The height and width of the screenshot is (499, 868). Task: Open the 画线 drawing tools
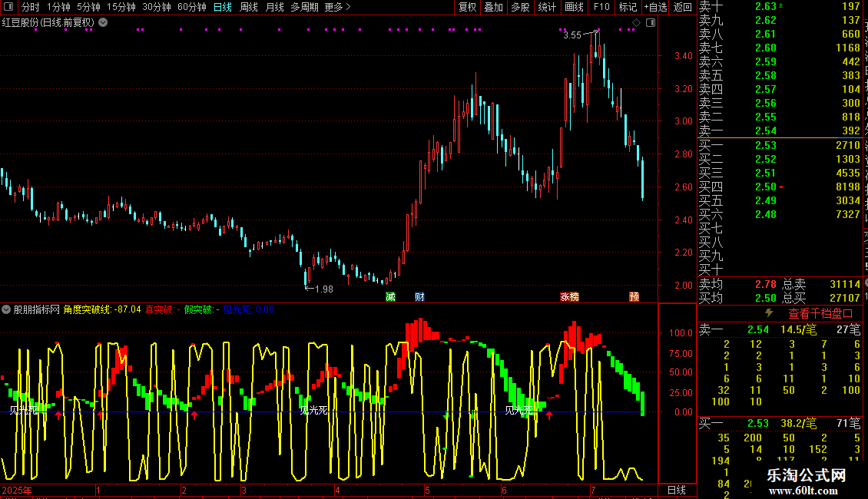(x=574, y=7)
